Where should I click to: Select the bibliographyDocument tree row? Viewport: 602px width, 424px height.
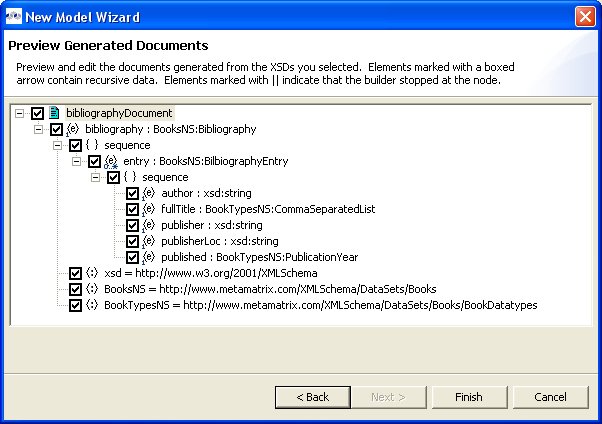[x=119, y=113]
